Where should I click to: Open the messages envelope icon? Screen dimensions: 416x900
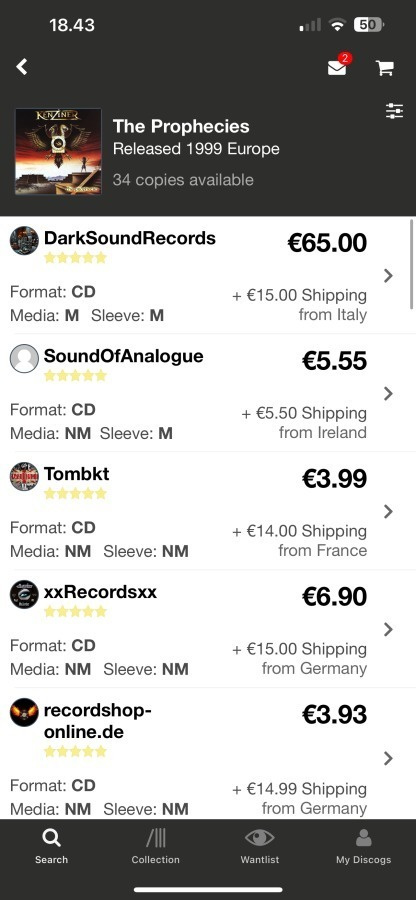click(x=337, y=67)
